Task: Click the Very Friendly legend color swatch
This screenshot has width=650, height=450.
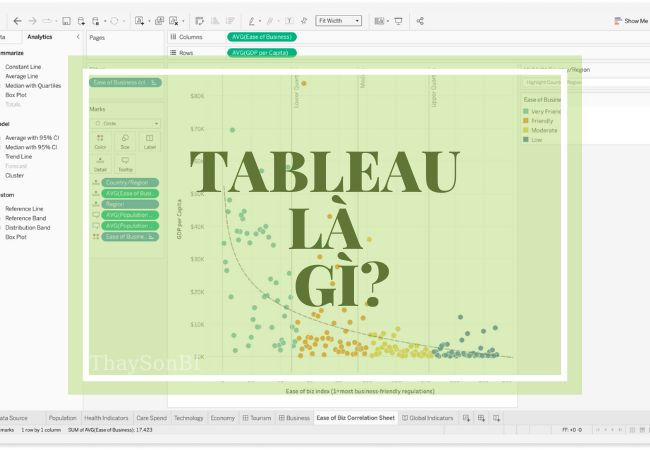Action: [x=526, y=111]
